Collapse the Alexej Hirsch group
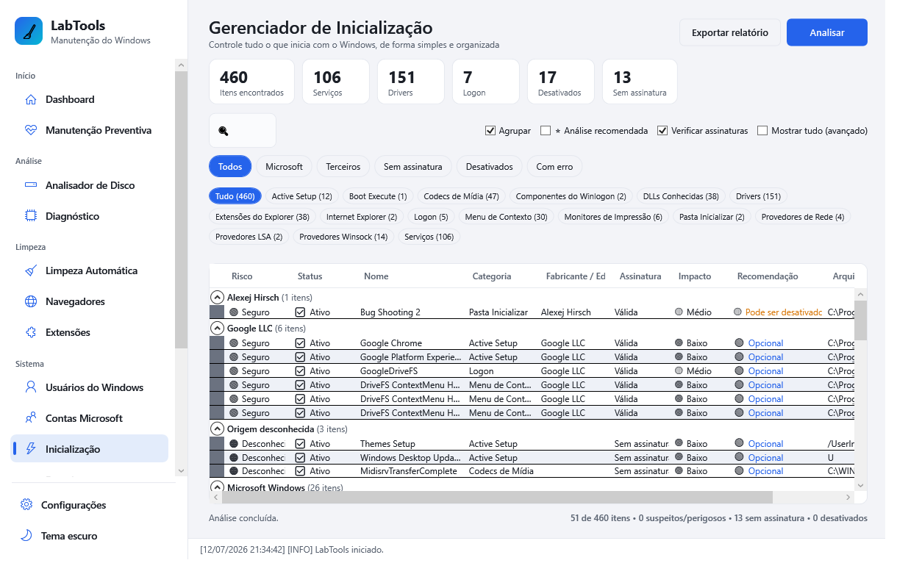 click(217, 298)
